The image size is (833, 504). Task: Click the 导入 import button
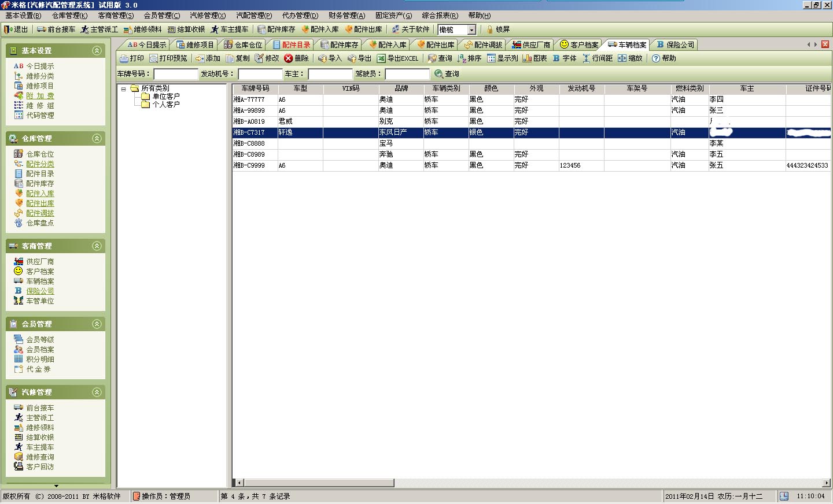pos(330,58)
